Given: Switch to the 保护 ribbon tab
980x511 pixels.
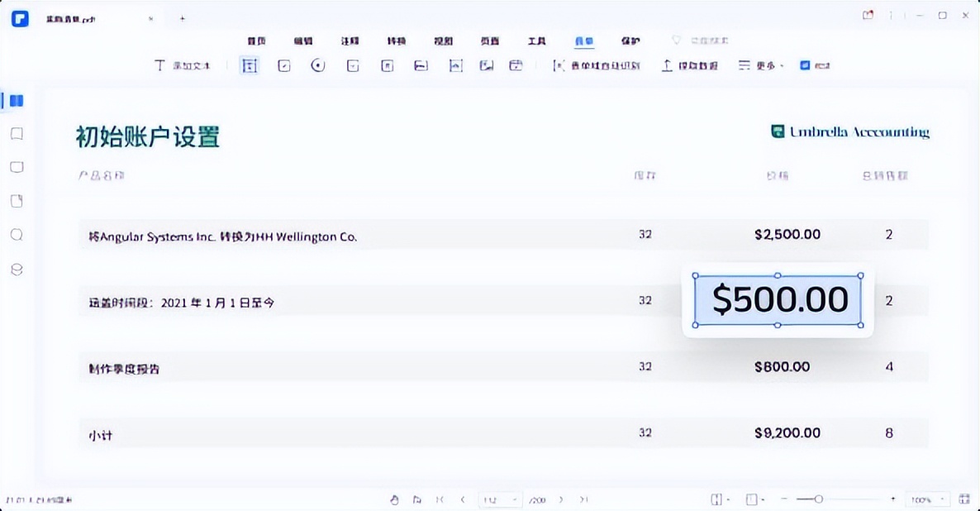Looking at the screenshot, I should pos(630,40).
